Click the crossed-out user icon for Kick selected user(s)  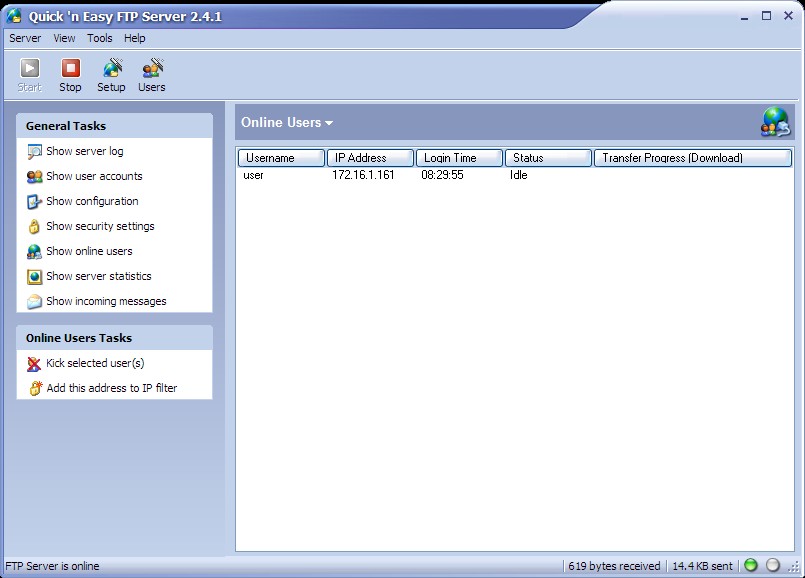coord(34,363)
